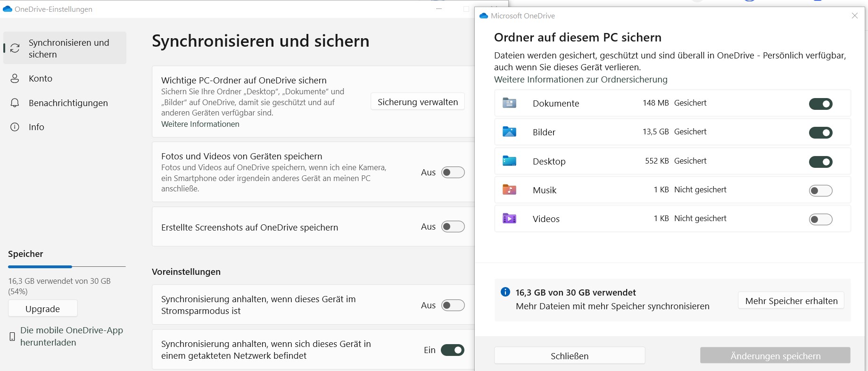Open the Konto settings section
Viewport: 868px width, 371px height.
coord(41,79)
